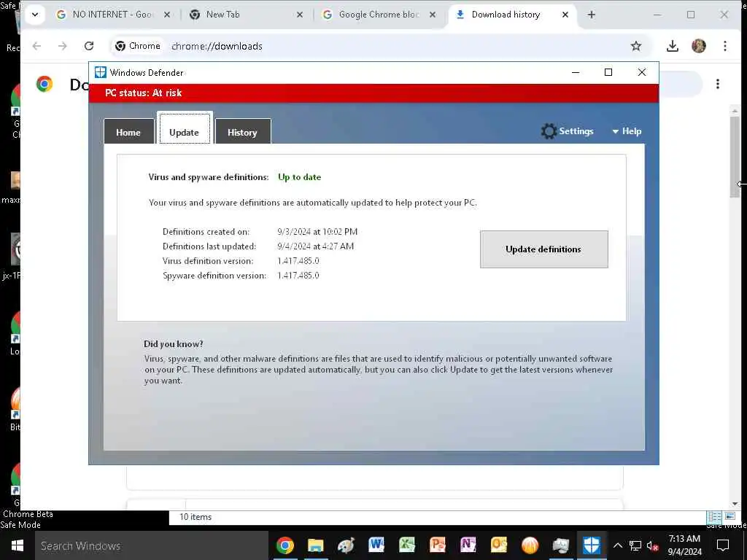The height and width of the screenshot is (560, 747).
Task: Click the Update definitions button
Action: 543,249
